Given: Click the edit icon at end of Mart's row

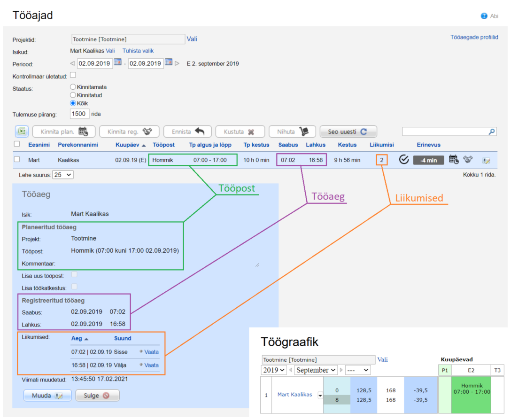Looking at the screenshot, I should (x=486, y=160).
